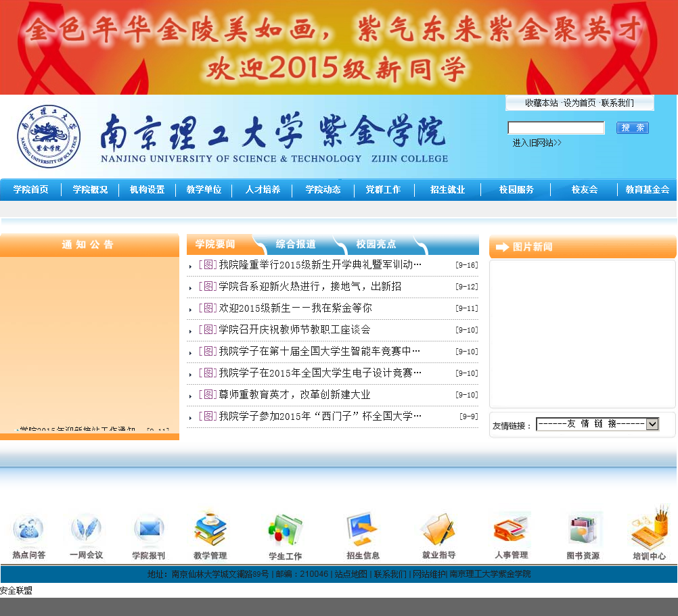Open the old website via 进入旧网站
Viewport: 678px width, 616px height.
tap(535, 142)
